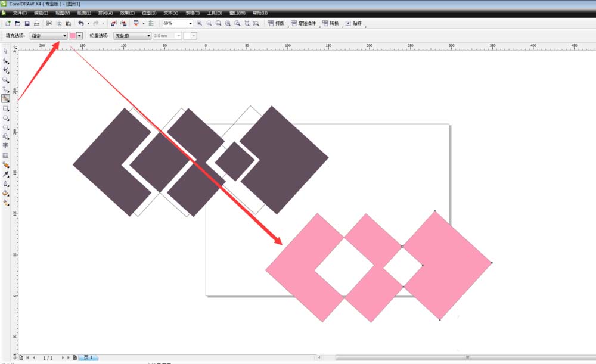Select the Freehand curve tool
Image resolution: width=596 pixels, height=364 pixels.
point(5,89)
